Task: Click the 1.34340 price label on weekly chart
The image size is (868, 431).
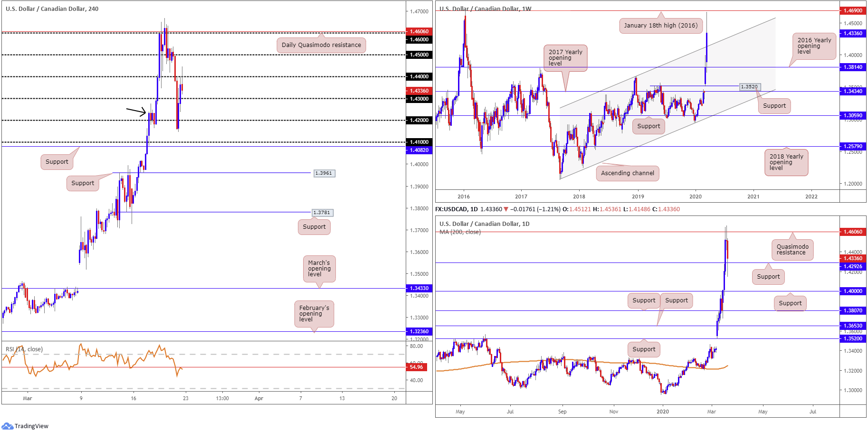Action: 853,91
